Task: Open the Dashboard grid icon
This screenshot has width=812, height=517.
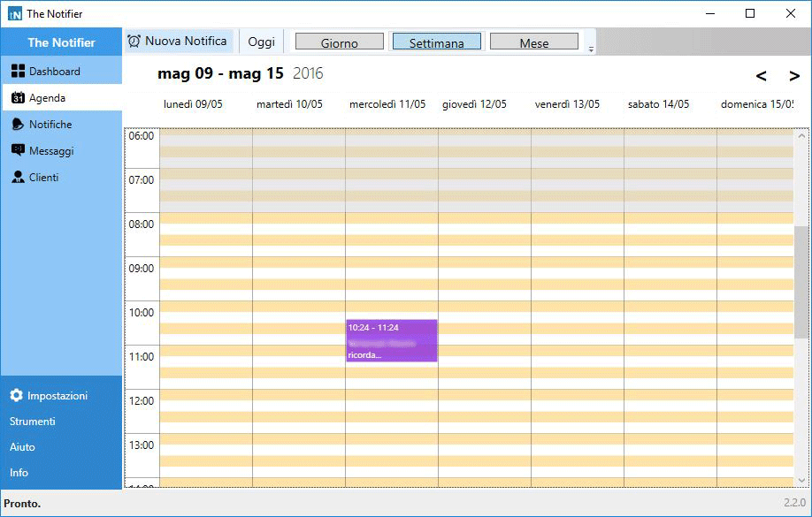Action: (x=15, y=71)
